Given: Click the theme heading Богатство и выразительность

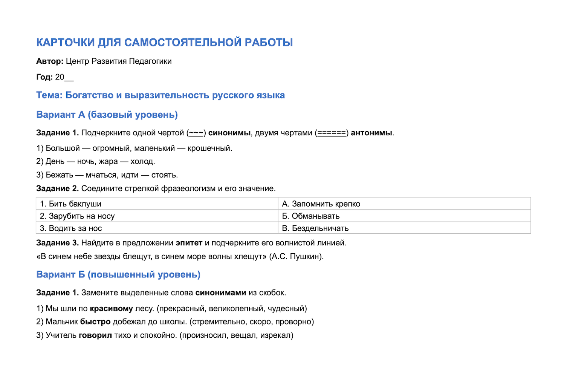Looking at the screenshot, I should [160, 95].
